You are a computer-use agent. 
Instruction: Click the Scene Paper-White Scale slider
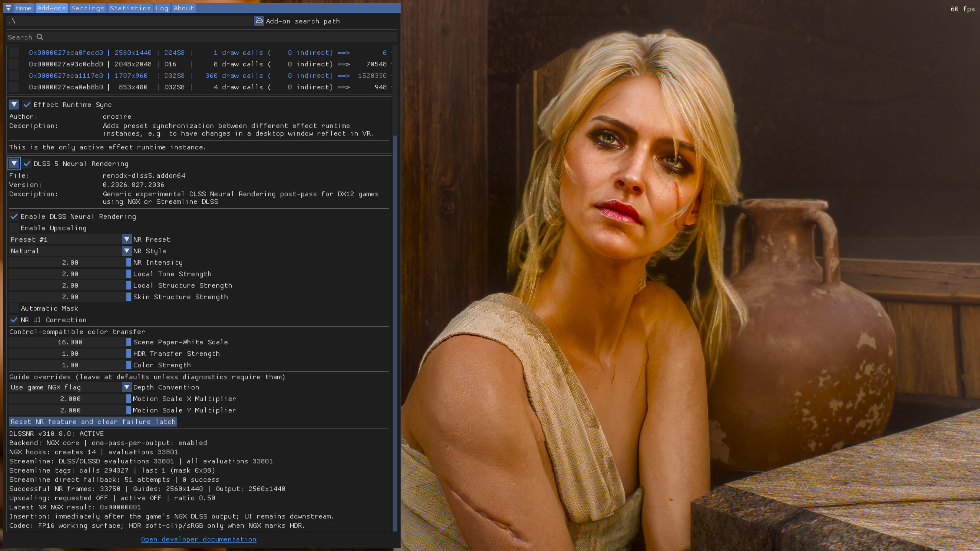coord(70,342)
